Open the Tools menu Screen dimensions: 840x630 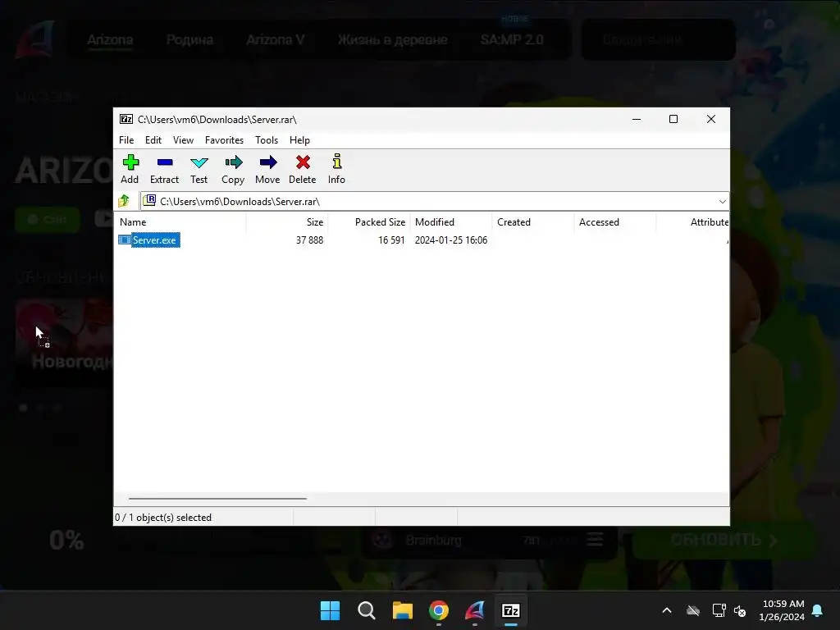coord(267,139)
